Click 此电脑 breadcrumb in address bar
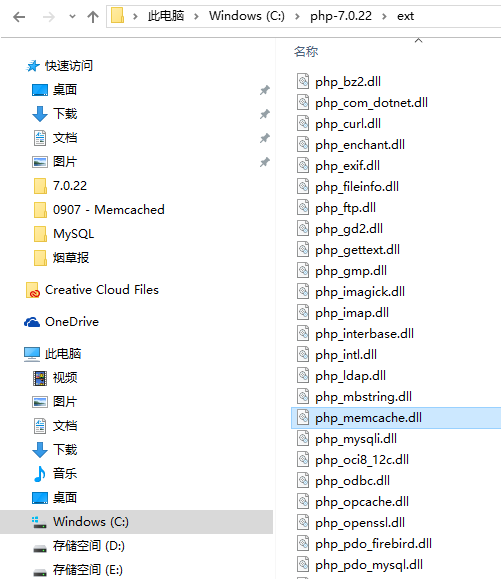 [x=166, y=16]
